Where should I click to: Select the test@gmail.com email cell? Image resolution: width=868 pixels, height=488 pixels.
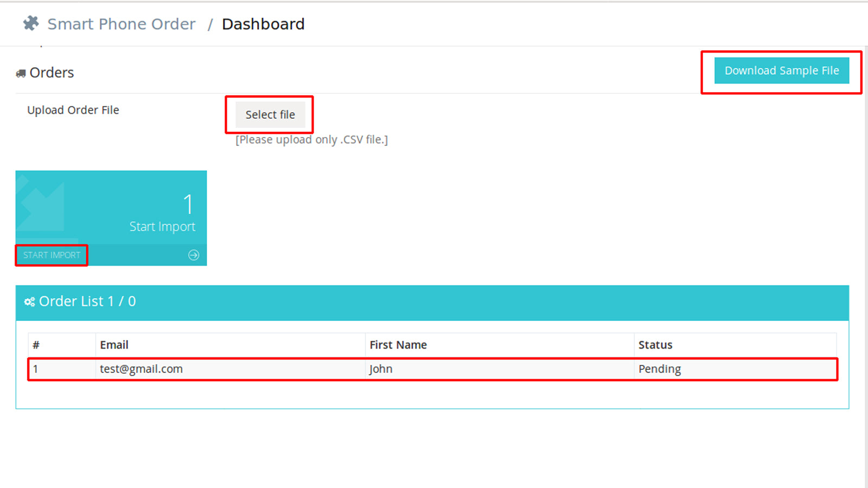231,369
